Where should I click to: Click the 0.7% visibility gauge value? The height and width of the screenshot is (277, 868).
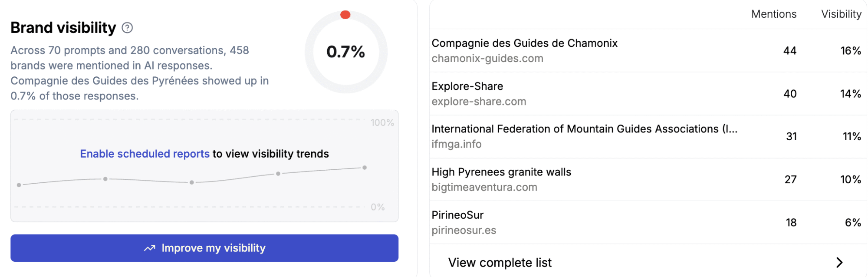click(x=345, y=52)
